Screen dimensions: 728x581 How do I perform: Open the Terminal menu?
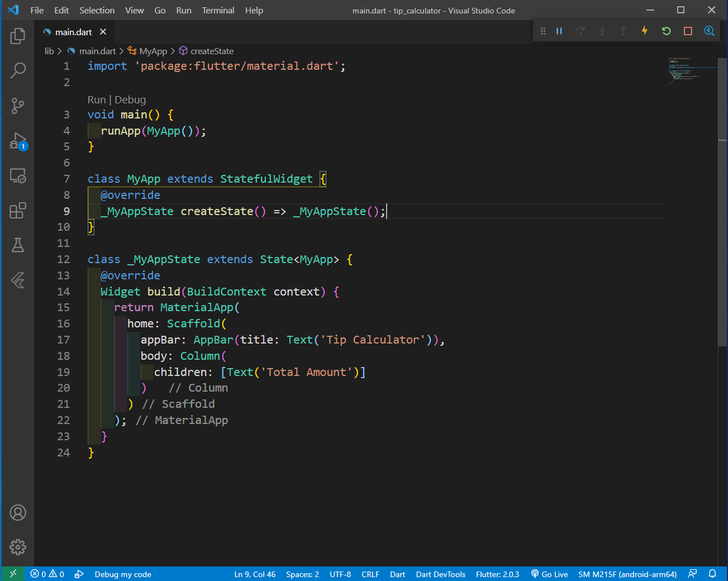[218, 10]
